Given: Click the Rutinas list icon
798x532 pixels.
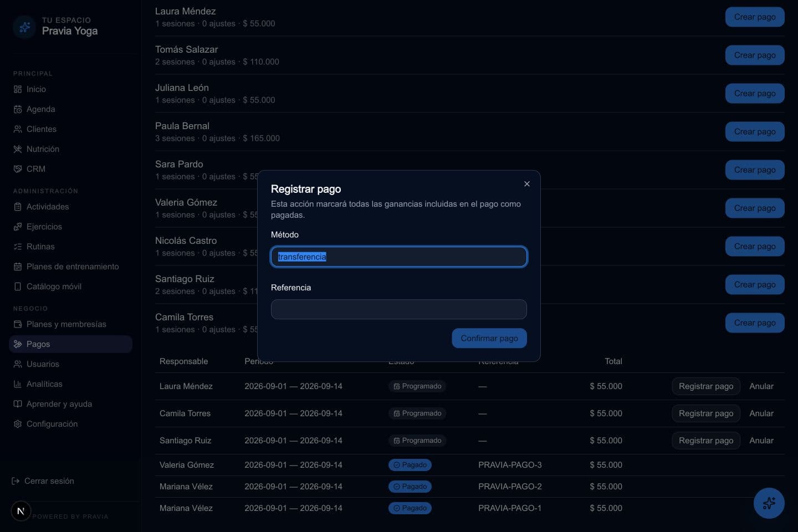Looking at the screenshot, I should tap(18, 247).
